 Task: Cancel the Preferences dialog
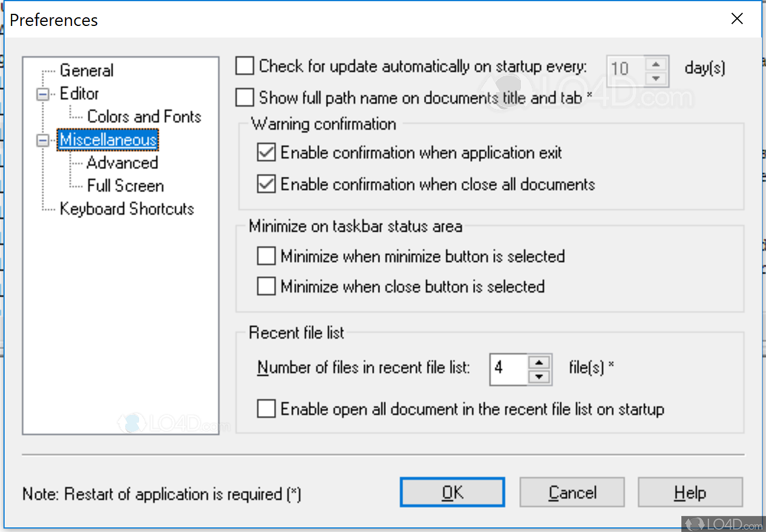tap(572, 493)
